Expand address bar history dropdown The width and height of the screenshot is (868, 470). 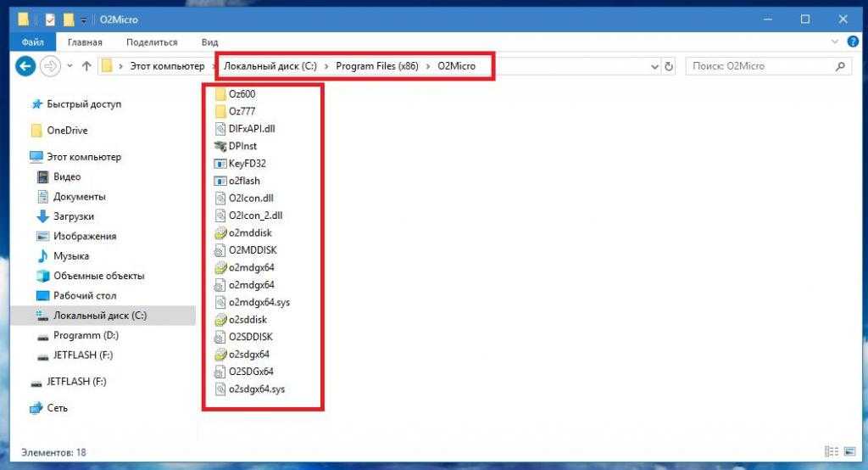pos(654,66)
